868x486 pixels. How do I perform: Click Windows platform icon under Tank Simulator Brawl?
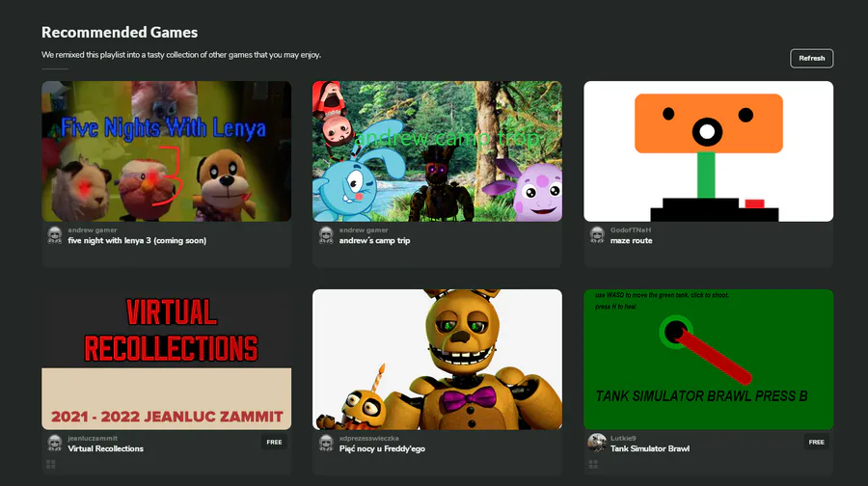tap(593, 465)
